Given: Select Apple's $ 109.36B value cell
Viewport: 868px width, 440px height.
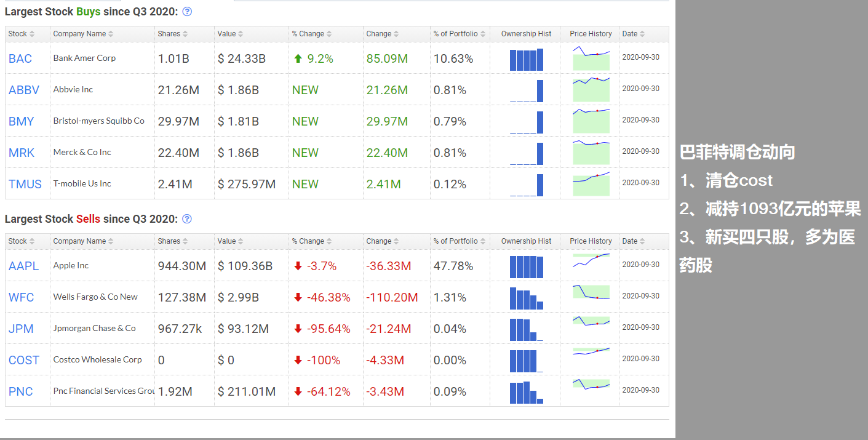Looking at the screenshot, I should 245,266.
